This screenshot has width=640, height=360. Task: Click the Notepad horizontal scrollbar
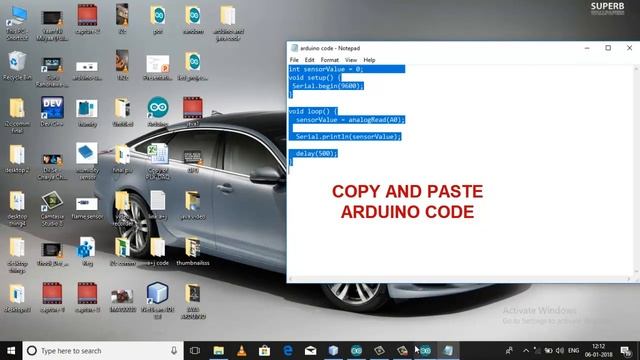(x=460, y=279)
